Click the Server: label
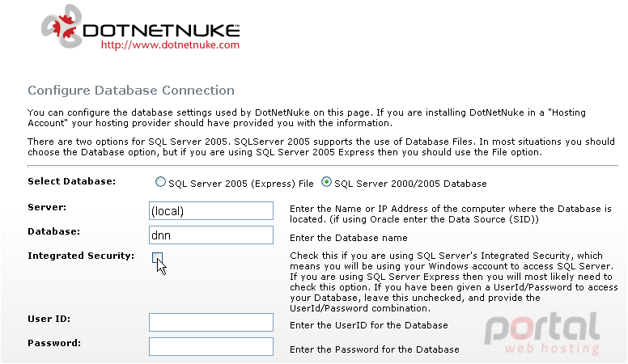The height and width of the screenshot is (364, 628). [47, 207]
